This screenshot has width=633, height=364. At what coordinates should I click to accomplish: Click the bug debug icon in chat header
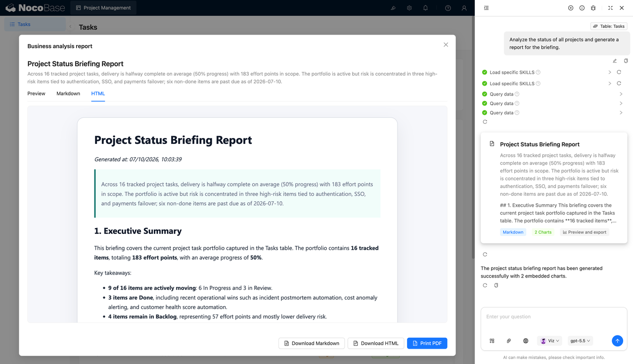coord(593,8)
